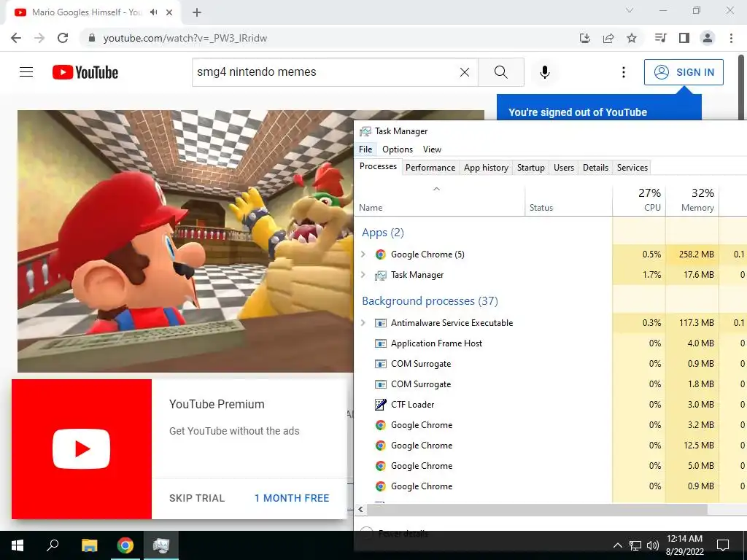Expand Google Chrome (5) process group
Screen dimensions: 747x560
363,254
